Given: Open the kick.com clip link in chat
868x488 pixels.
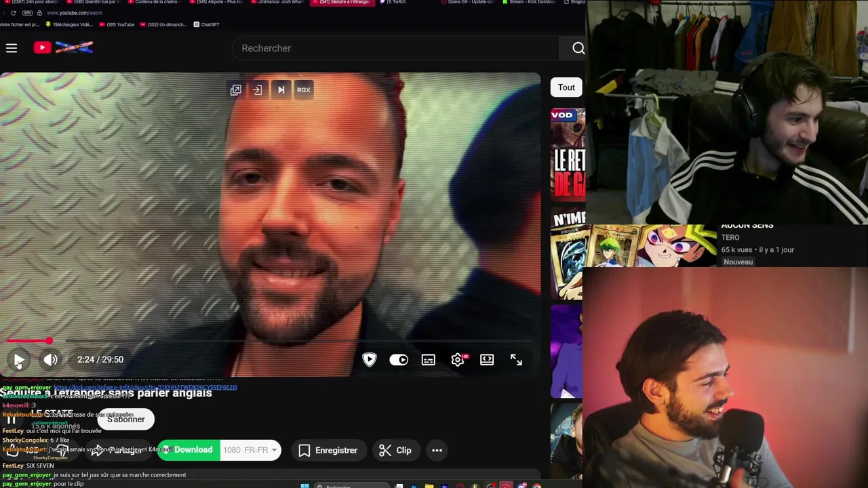Looking at the screenshot, I should (145, 388).
